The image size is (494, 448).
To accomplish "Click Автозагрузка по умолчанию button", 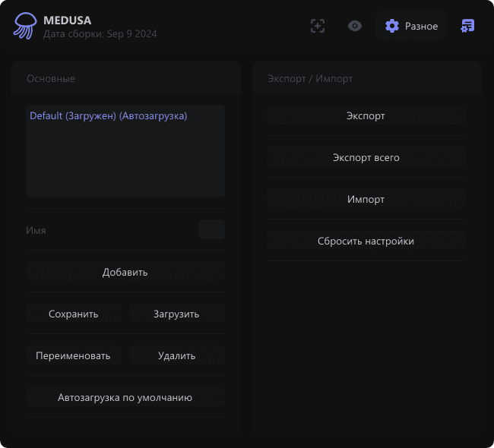I will point(125,397).
